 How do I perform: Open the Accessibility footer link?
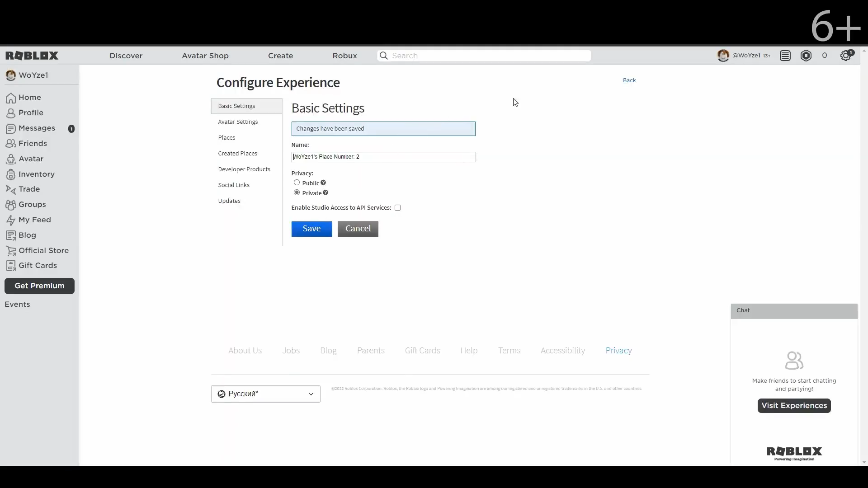pyautogui.click(x=562, y=351)
